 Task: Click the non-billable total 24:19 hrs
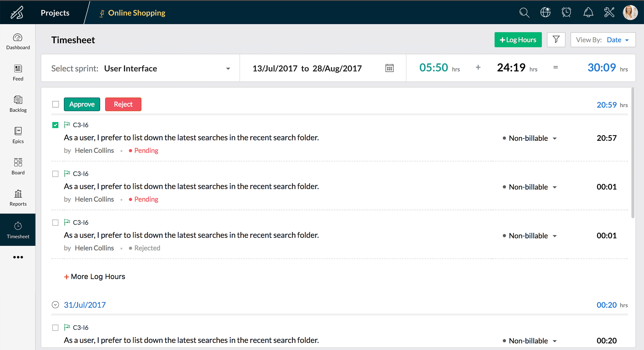pyautogui.click(x=517, y=68)
